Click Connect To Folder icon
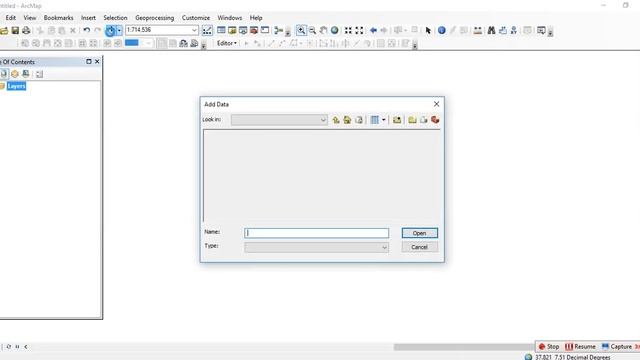 click(397, 120)
